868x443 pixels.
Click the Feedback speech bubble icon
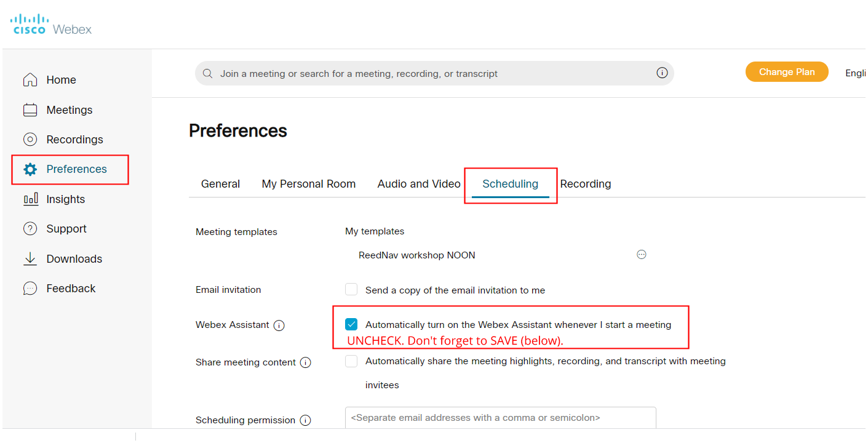[x=30, y=289]
